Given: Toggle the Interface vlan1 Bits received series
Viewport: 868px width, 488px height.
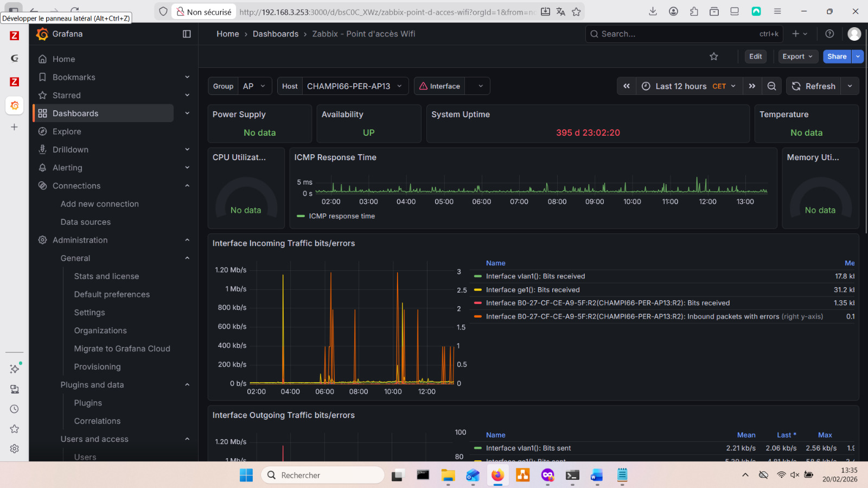Looking at the screenshot, I should (x=535, y=276).
